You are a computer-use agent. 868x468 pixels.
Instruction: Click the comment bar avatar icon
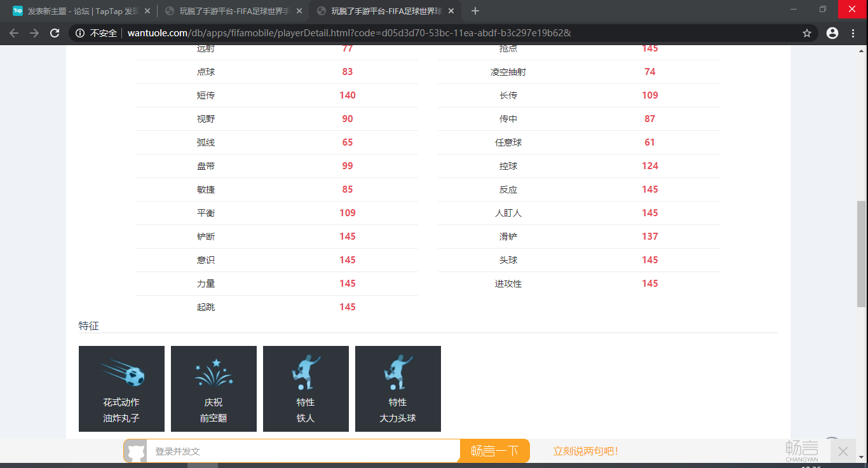135,451
